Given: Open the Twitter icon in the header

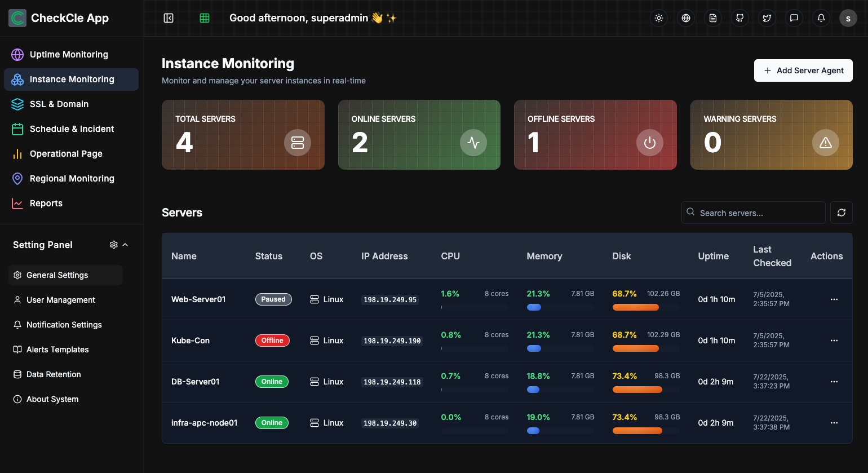Looking at the screenshot, I should pyautogui.click(x=767, y=17).
